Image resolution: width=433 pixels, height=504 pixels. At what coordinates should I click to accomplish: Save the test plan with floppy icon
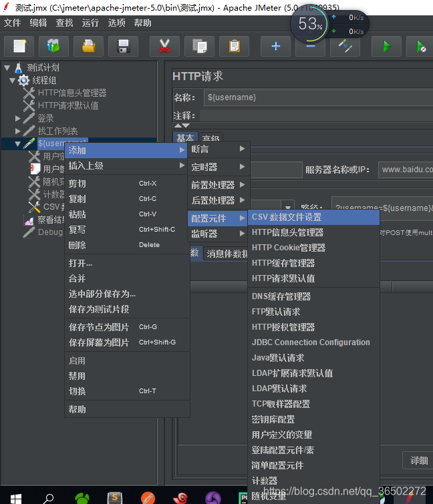point(123,46)
